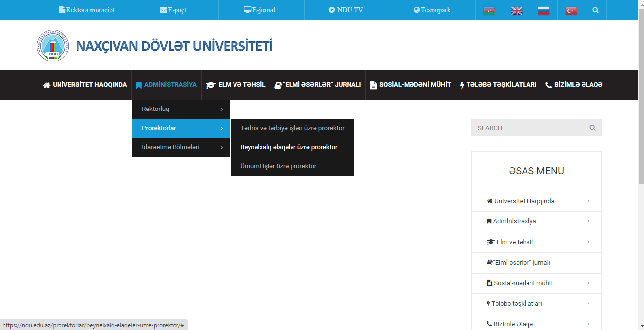Open Sosial-Mədəni Mühit in navigation
This screenshot has width=644, height=330.
[x=410, y=85]
